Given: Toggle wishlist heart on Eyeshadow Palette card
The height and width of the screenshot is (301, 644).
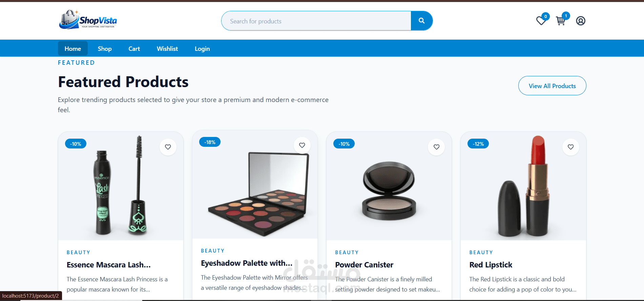Looking at the screenshot, I should pyautogui.click(x=302, y=145).
